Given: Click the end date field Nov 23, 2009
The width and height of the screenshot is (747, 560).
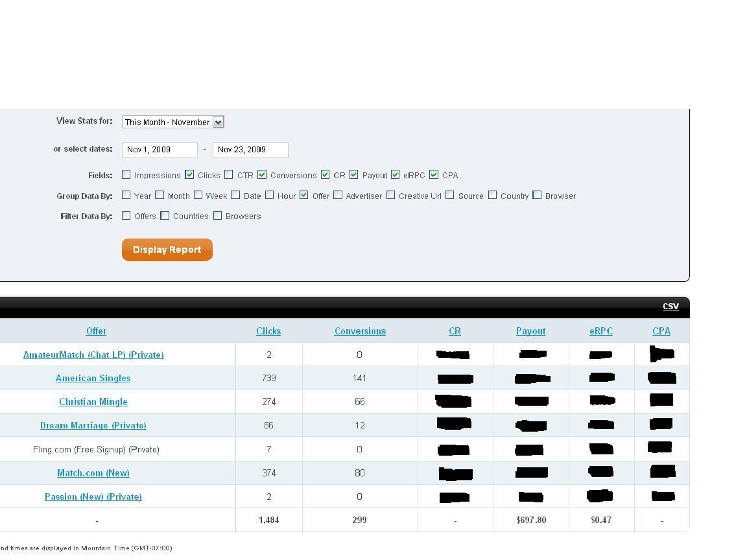Looking at the screenshot, I should pos(250,150).
